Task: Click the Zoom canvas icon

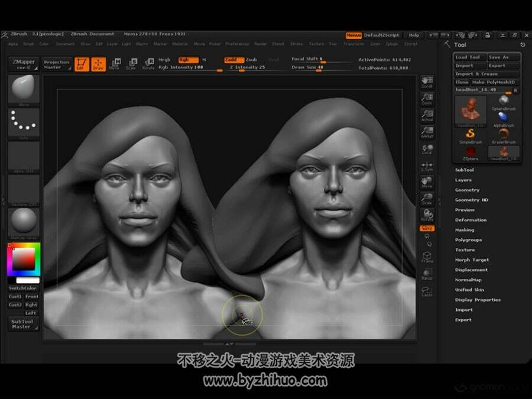Action: coord(427,98)
